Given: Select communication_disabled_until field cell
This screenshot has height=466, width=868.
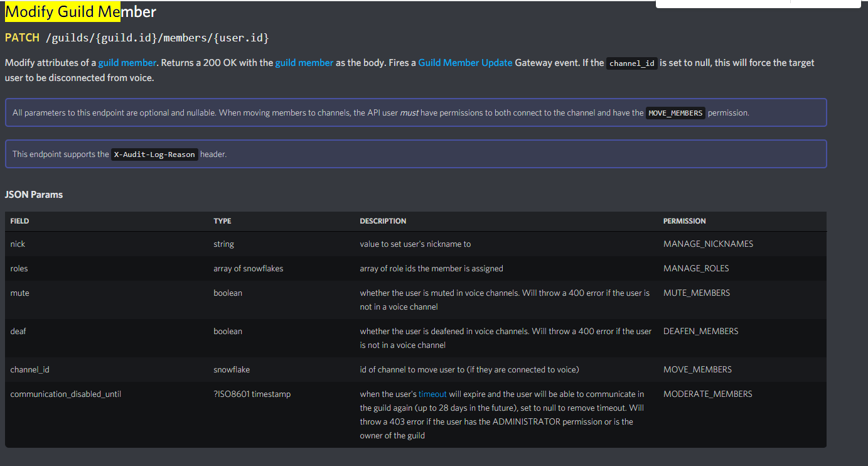Looking at the screenshot, I should [x=65, y=394].
